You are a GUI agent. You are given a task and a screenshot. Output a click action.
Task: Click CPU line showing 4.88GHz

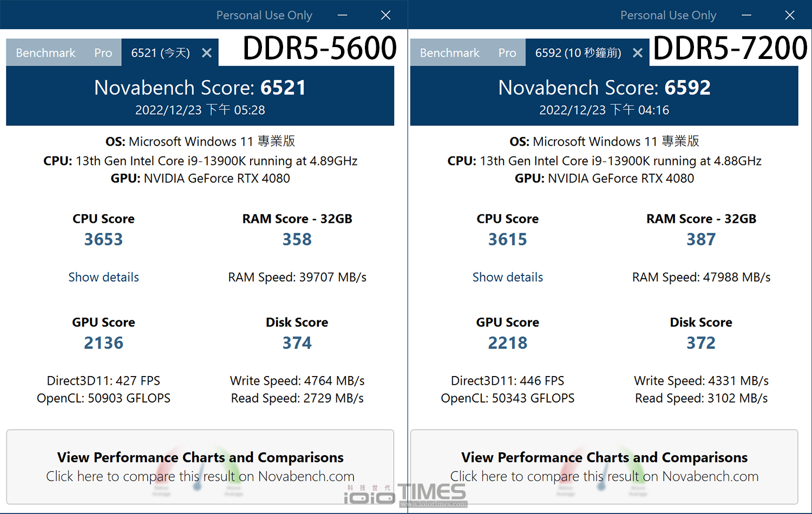tap(604, 161)
